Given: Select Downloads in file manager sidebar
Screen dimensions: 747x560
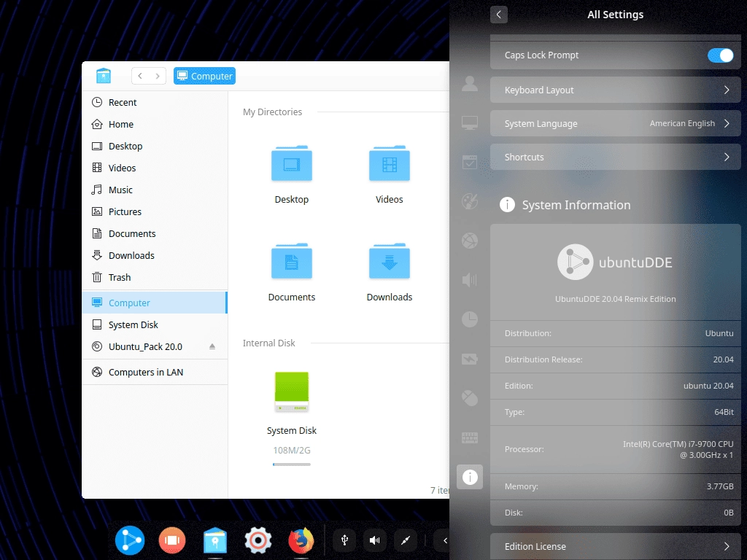Looking at the screenshot, I should click(x=155, y=256).
